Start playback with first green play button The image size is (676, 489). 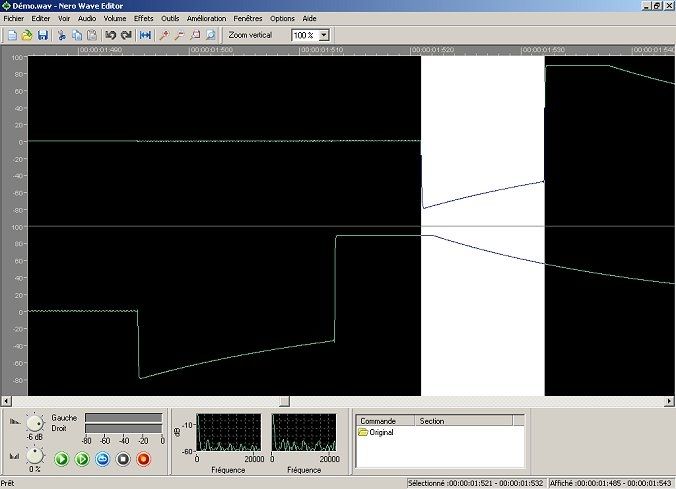pyautogui.click(x=62, y=459)
